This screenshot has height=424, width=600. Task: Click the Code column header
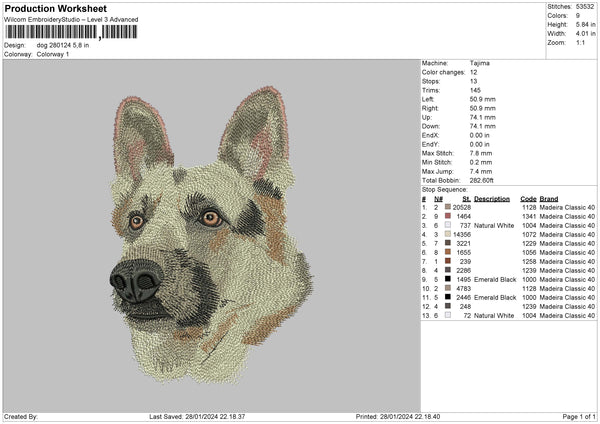coord(529,198)
